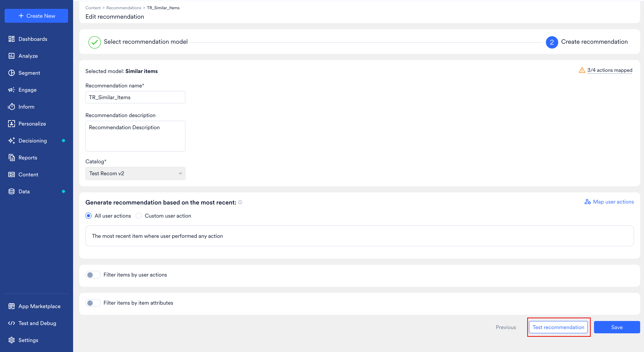Click the Engage megaphone icon
Image resolution: width=644 pixels, height=352 pixels.
12,90
